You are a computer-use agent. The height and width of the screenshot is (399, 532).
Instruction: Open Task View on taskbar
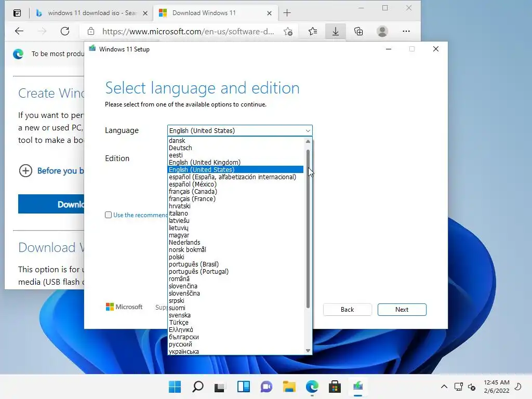click(220, 387)
